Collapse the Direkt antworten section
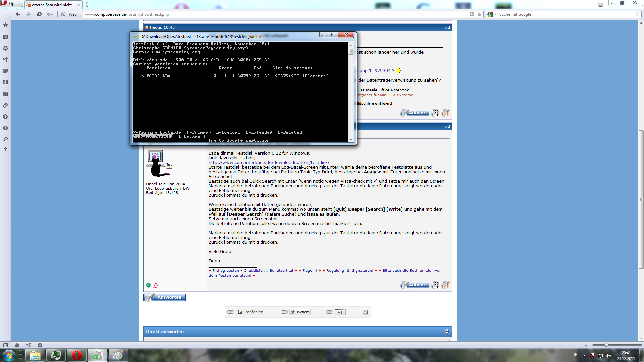Image resolution: width=644 pixels, height=362 pixels. (447, 331)
